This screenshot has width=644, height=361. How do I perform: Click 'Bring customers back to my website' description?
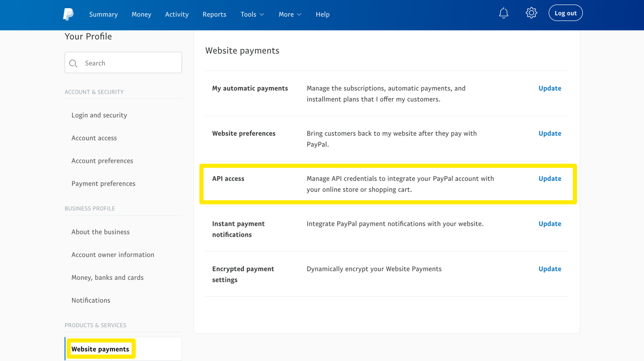click(x=392, y=139)
